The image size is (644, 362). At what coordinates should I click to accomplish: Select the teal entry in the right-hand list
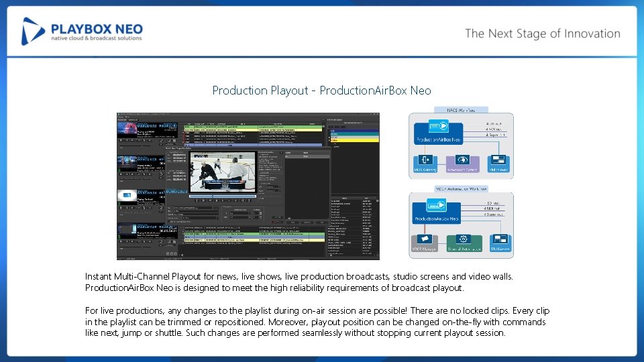click(354, 134)
